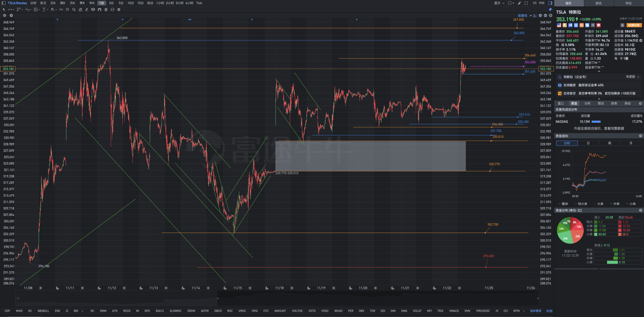Select Tick chart mode
The width and height of the screenshot is (644, 317).
coord(199,3)
